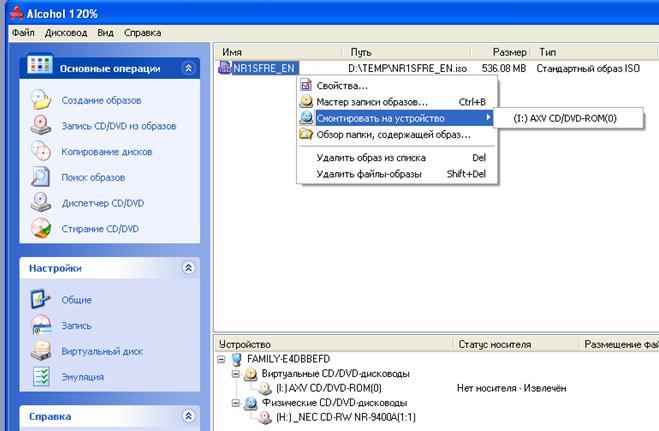Choose Удалить файлы-образы entry
The height and width of the screenshot is (431, 659).
[398, 174]
